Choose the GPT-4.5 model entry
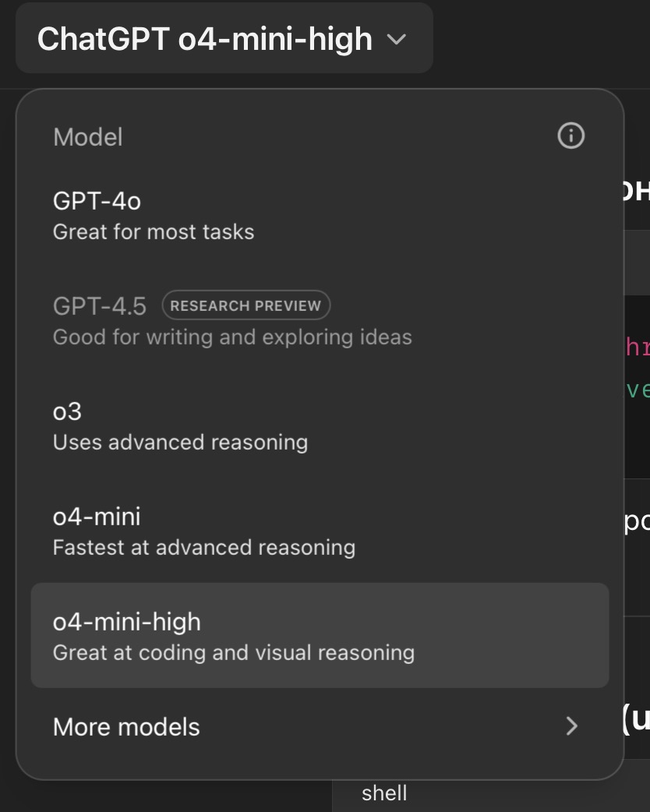 point(320,320)
